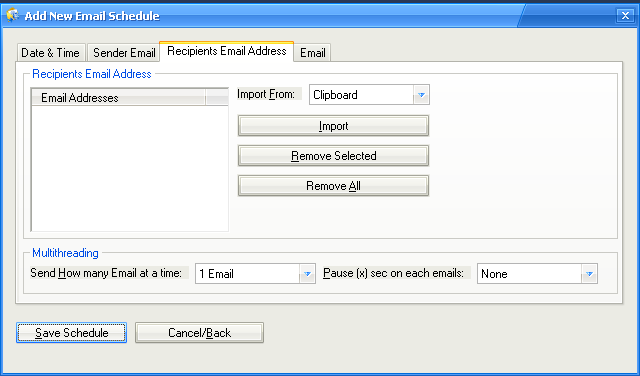Viewport: 640px width, 376px height.
Task: Expand the Send How many Email dropdown arrow
Action: click(x=307, y=274)
